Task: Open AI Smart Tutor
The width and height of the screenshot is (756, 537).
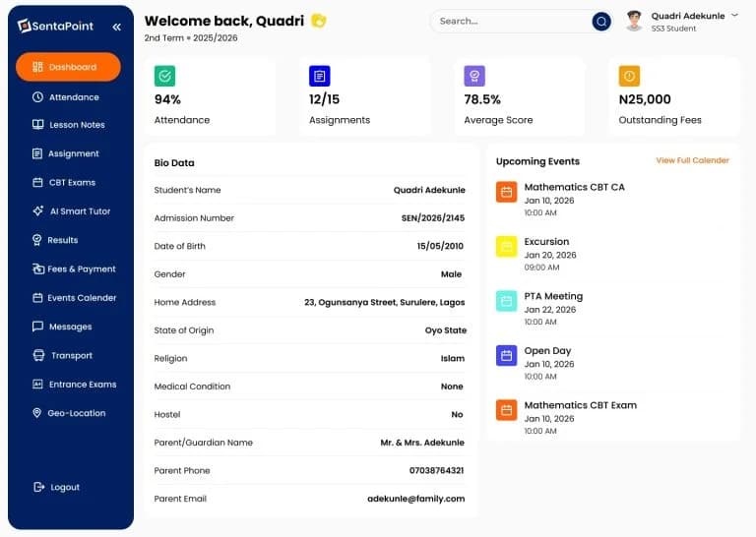Action: [71, 210]
